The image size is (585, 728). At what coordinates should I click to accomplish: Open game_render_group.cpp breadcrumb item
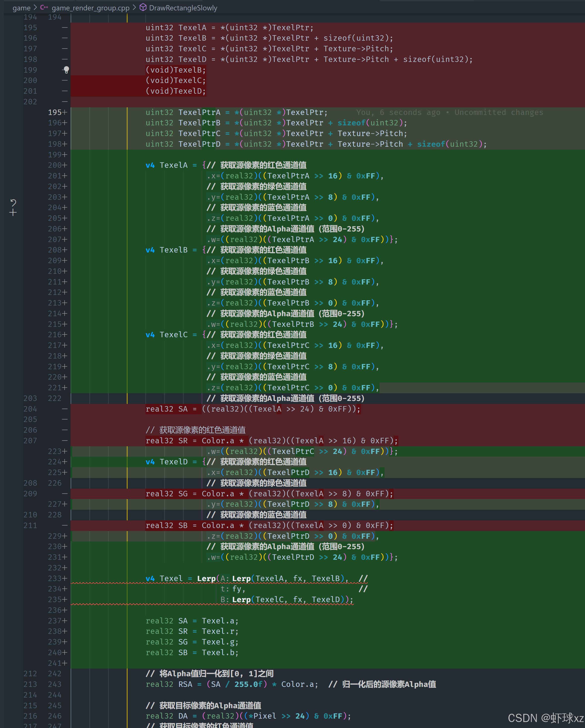pyautogui.click(x=90, y=8)
